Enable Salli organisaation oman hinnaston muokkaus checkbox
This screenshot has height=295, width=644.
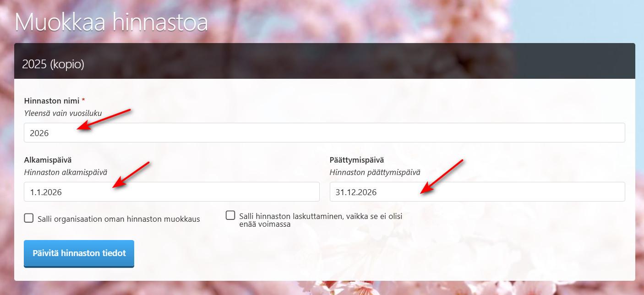(x=29, y=218)
